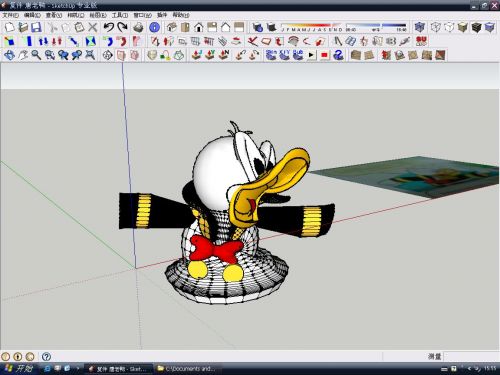Click the red stop animation button
The height and width of the screenshot is (375, 500).
[325, 55]
